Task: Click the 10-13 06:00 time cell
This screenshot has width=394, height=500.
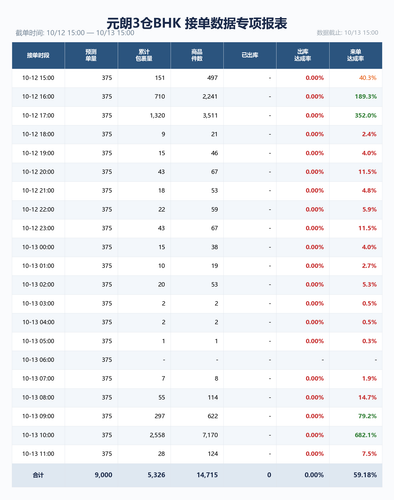Action: (x=38, y=360)
